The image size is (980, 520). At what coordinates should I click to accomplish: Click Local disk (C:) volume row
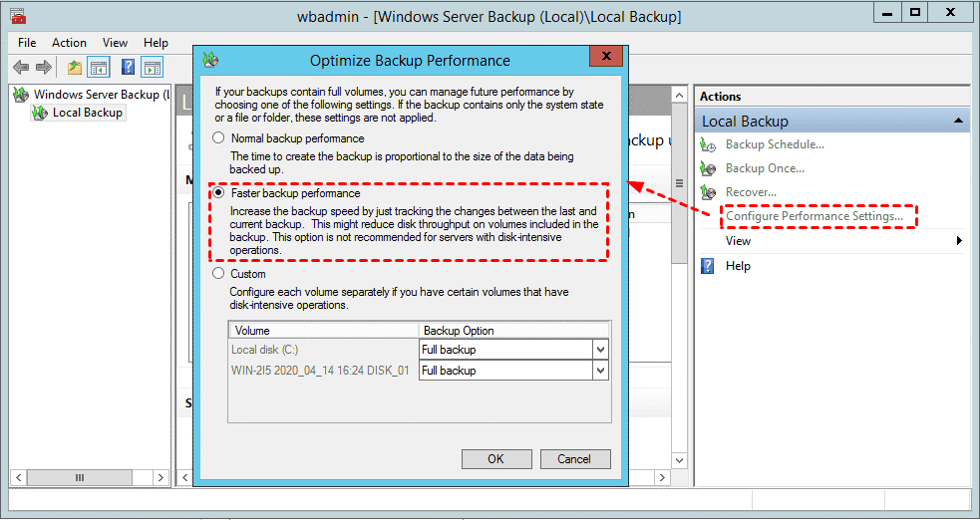pos(323,350)
